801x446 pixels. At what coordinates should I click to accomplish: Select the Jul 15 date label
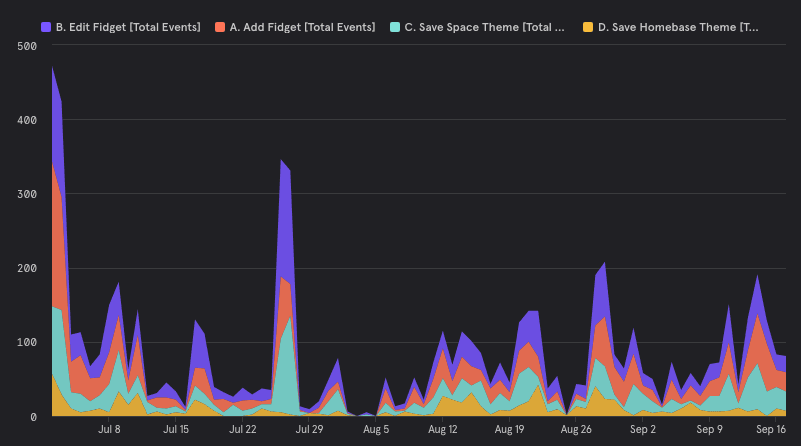(x=176, y=429)
